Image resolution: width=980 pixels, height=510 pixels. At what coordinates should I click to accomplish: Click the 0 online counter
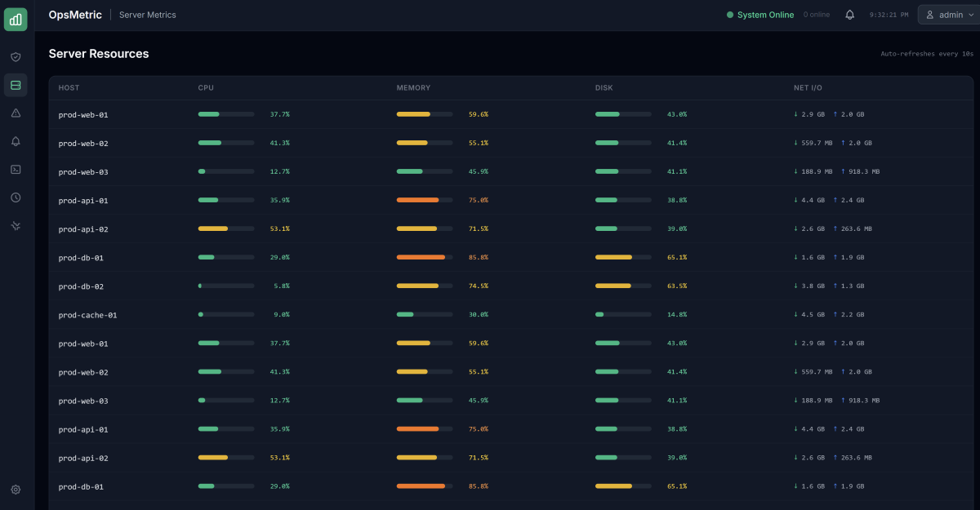pos(816,14)
